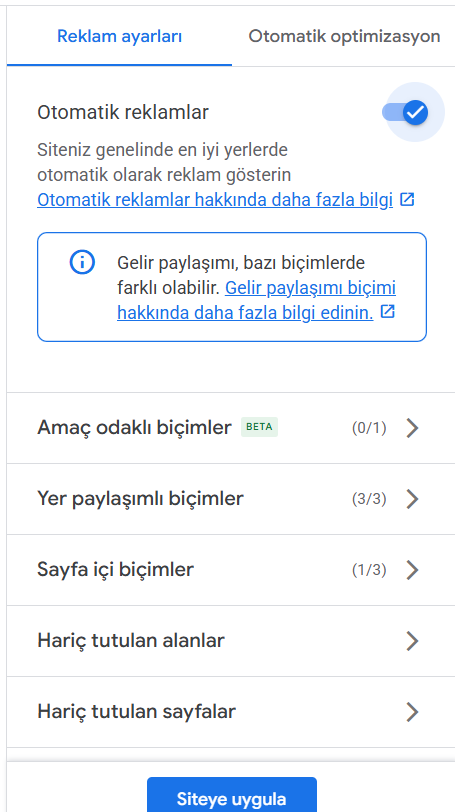Viewport: 455px width, 812px height.
Task: Apply settings with the Siteye uygula button
Action: click(231, 795)
